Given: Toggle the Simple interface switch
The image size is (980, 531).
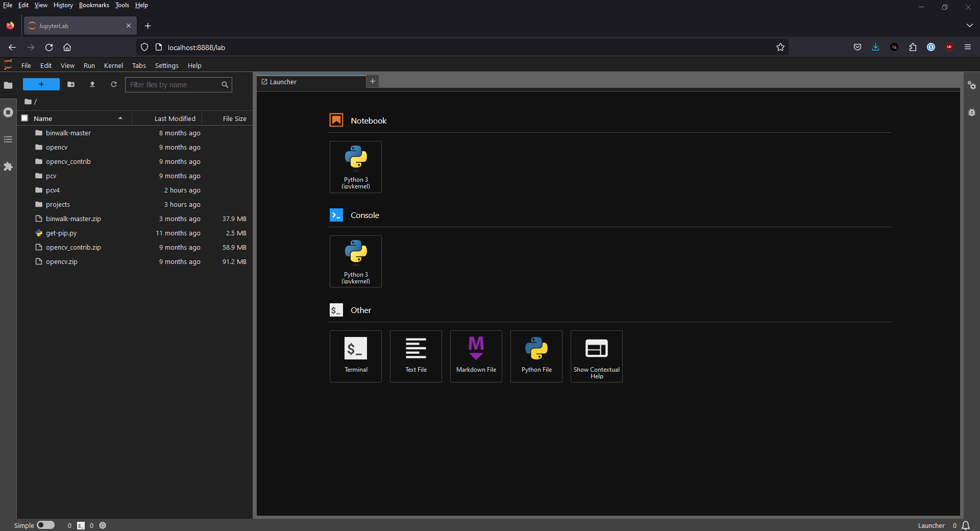Looking at the screenshot, I should 46,525.
